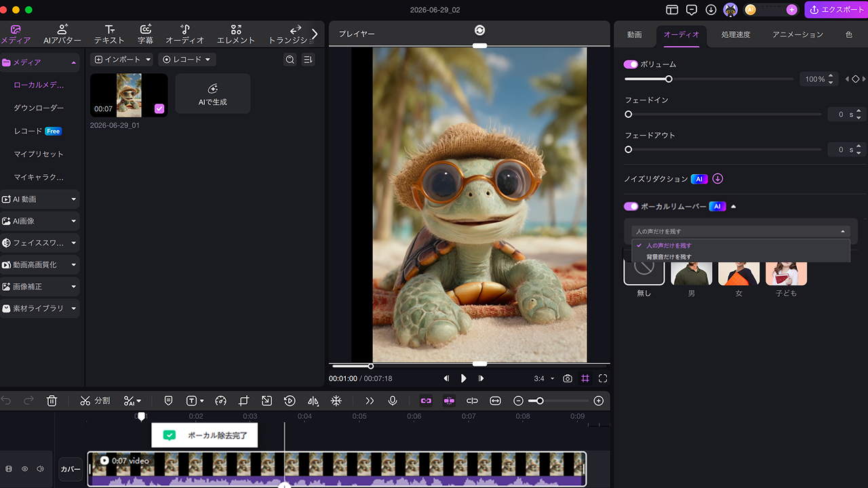Click the フェードアウト slider handle
Image resolution: width=868 pixels, height=488 pixels.
[629, 149]
